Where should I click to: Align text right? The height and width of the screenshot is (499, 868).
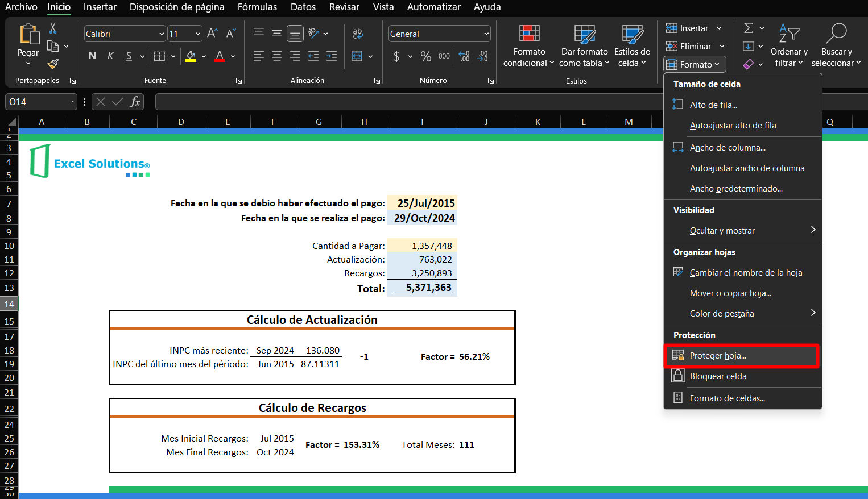295,56
